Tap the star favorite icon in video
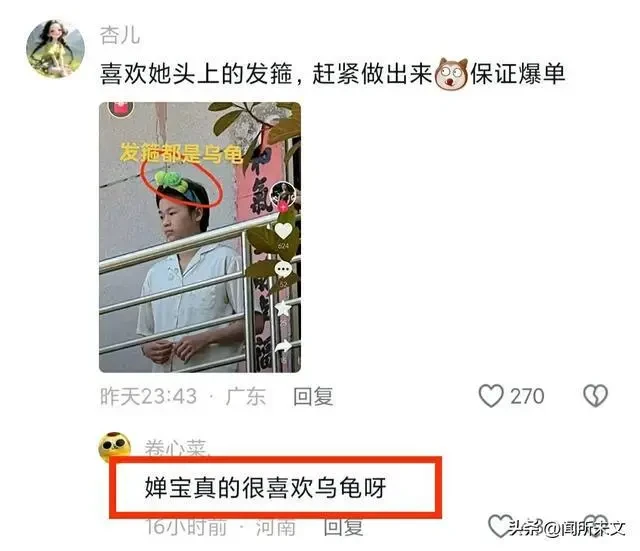This screenshot has height=551, width=640. 283,308
